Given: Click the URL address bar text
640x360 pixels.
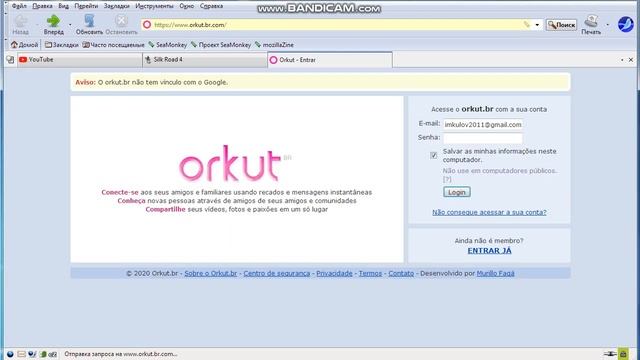Looking at the screenshot, I should (x=190, y=25).
